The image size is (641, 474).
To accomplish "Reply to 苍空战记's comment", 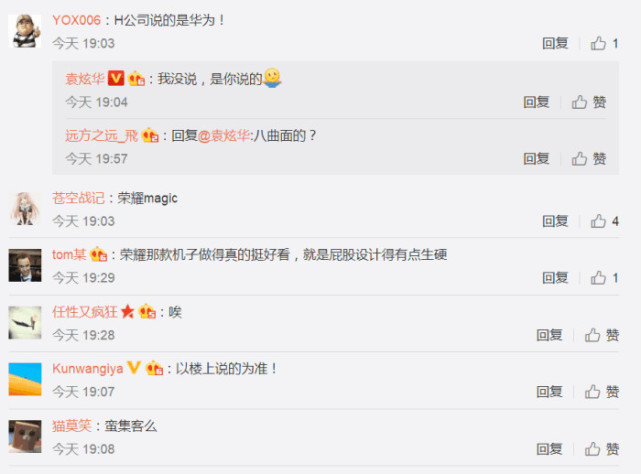I will [x=555, y=221].
